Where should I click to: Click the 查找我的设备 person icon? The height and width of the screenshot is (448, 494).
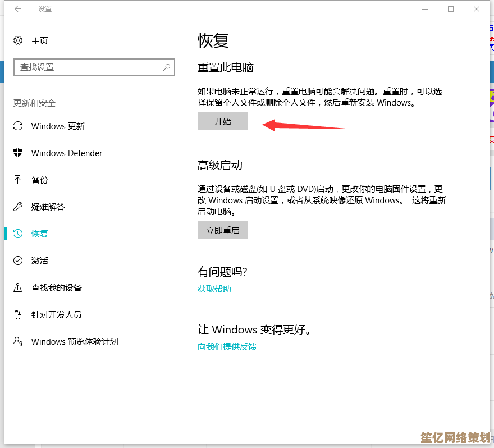(x=18, y=288)
